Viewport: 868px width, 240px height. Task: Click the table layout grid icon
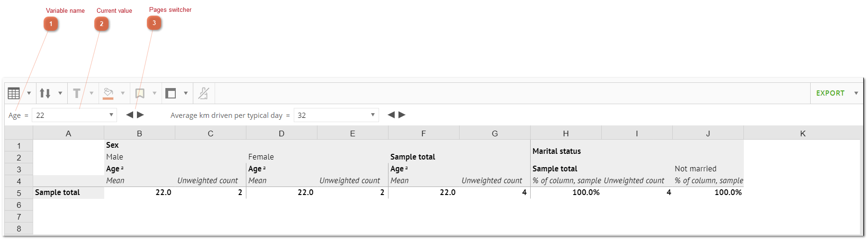click(x=14, y=93)
